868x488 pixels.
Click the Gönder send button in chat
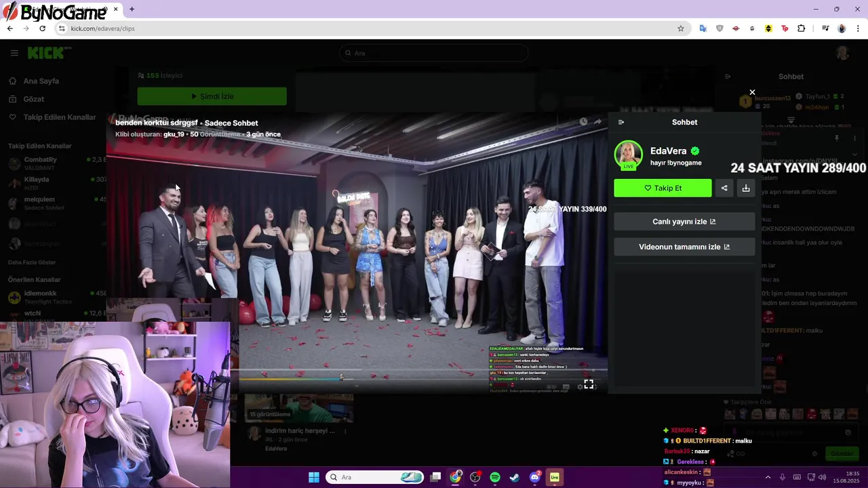[x=842, y=453]
